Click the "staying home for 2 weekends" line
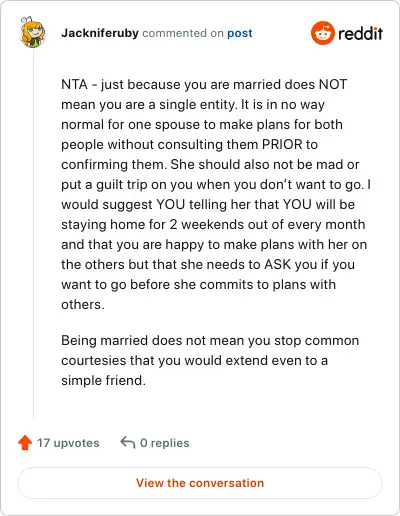 pos(213,224)
